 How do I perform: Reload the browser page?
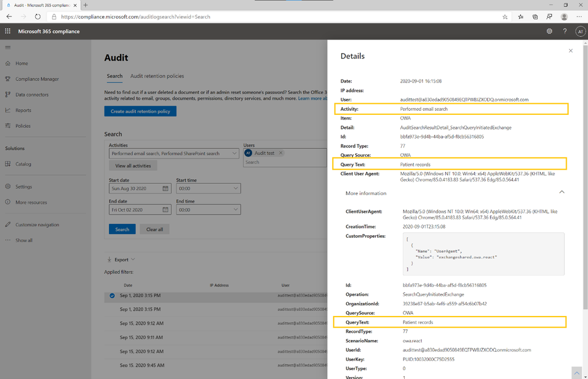38,17
